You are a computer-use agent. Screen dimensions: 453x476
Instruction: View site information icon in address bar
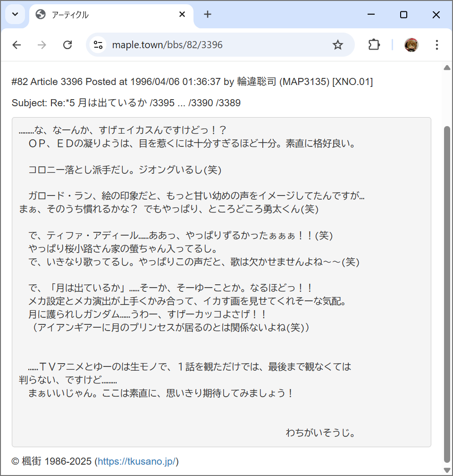tap(98, 45)
